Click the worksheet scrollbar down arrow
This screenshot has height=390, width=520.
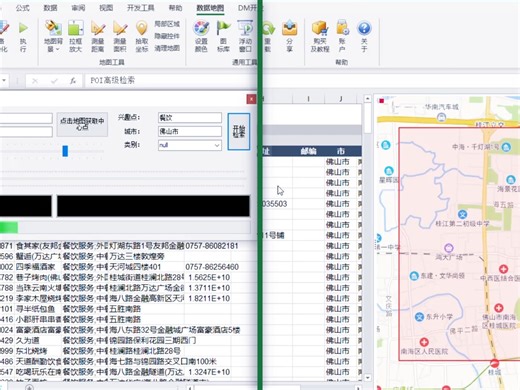[x=367, y=377]
